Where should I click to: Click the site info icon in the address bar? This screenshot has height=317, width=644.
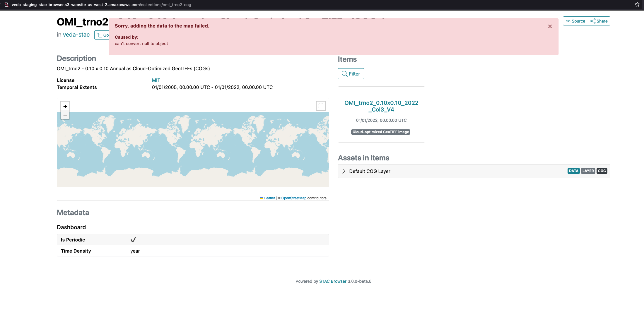click(6, 5)
